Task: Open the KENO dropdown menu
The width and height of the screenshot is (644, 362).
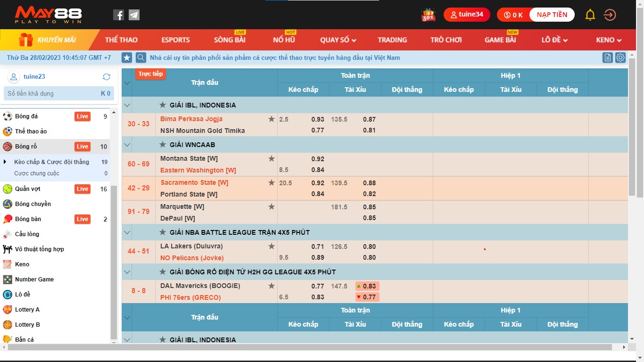Action: pos(609,40)
